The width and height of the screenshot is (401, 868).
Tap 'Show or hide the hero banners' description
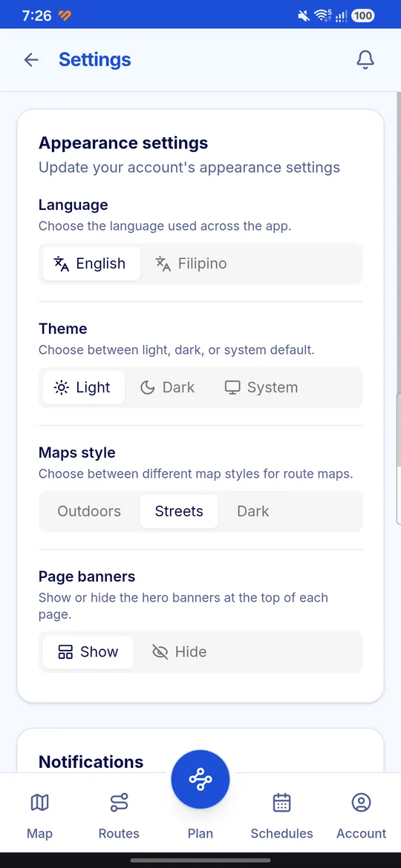point(183,605)
